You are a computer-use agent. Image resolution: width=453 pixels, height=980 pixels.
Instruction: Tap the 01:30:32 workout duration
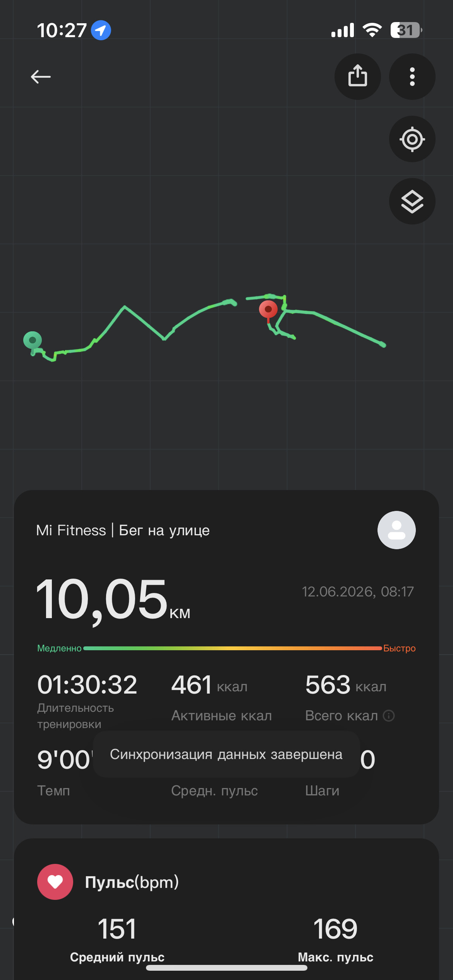[x=87, y=684]
